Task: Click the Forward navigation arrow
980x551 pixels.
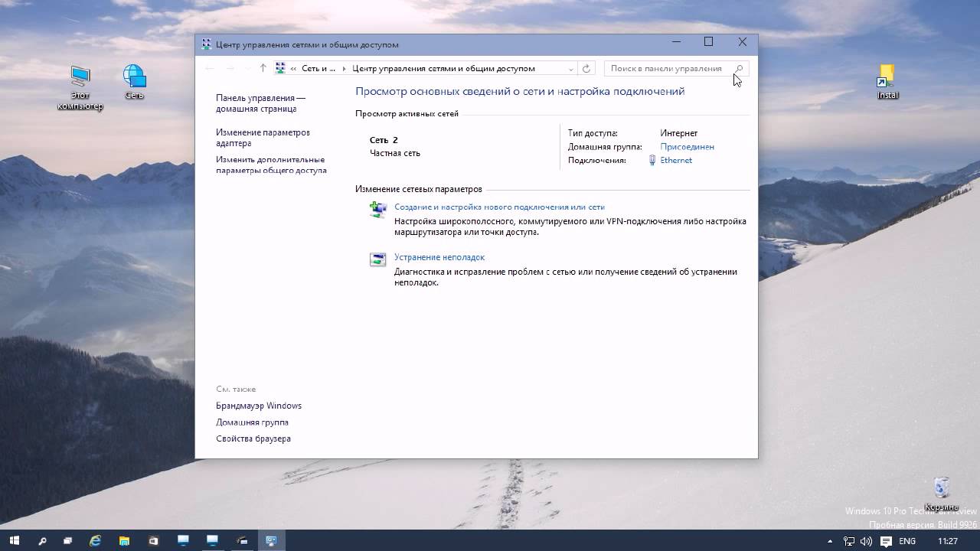Action: click(x=230, y=68)
